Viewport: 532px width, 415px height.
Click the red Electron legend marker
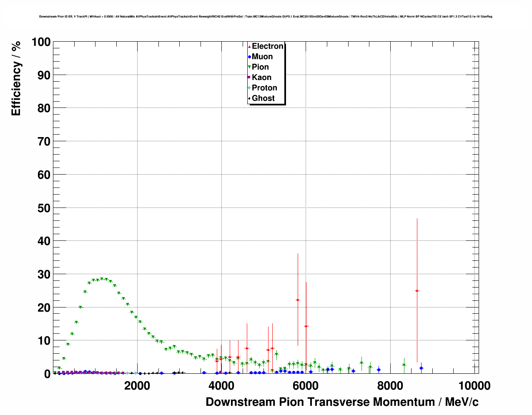[249, 47]
